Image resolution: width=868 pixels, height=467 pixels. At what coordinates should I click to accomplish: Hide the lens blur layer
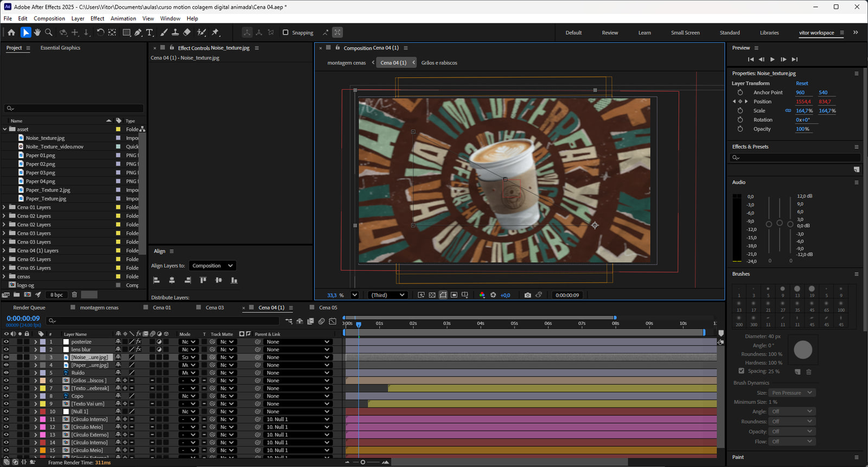[6, 350]
